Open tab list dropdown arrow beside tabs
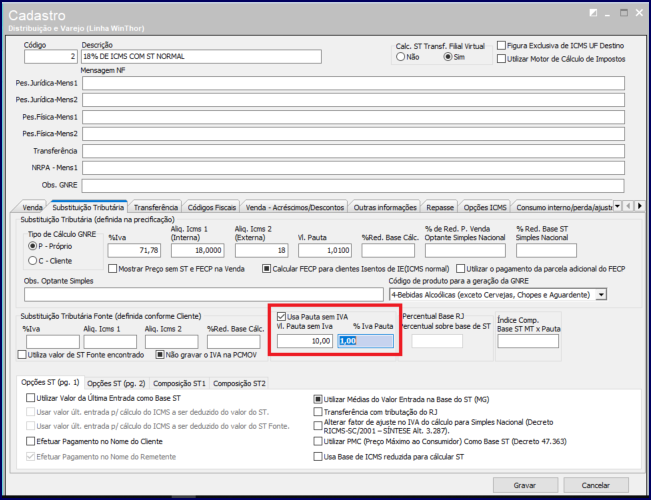 pyautogui.click(x=617, y=206)
